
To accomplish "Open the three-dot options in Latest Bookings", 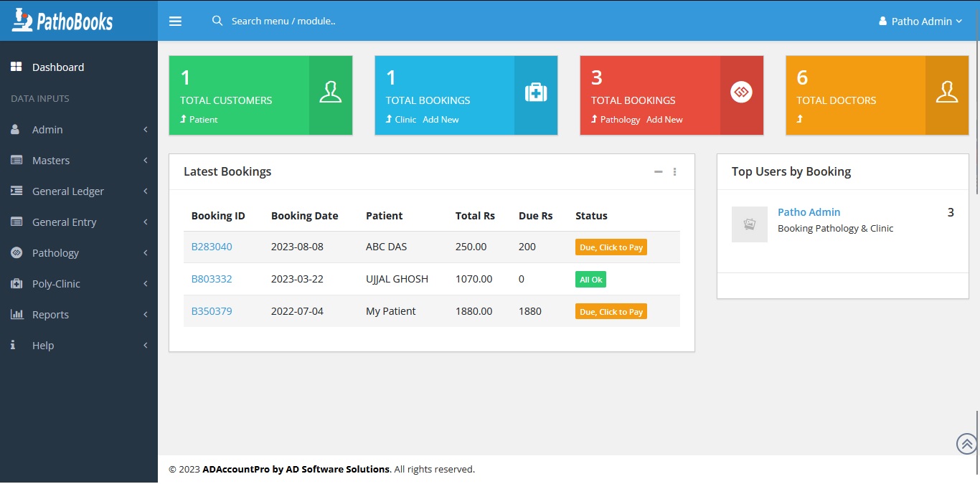I will 674,172.
